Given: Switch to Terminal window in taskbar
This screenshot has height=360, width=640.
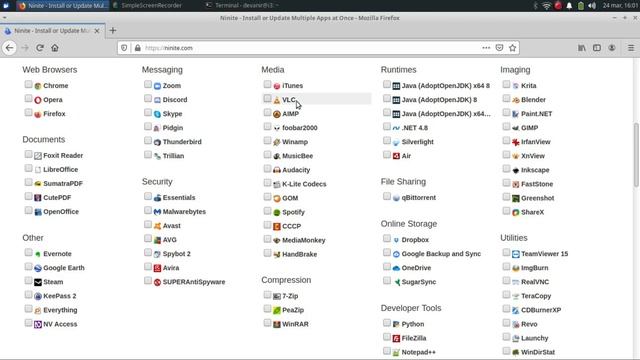Looking at the screenshot, I should coord(242,5).
